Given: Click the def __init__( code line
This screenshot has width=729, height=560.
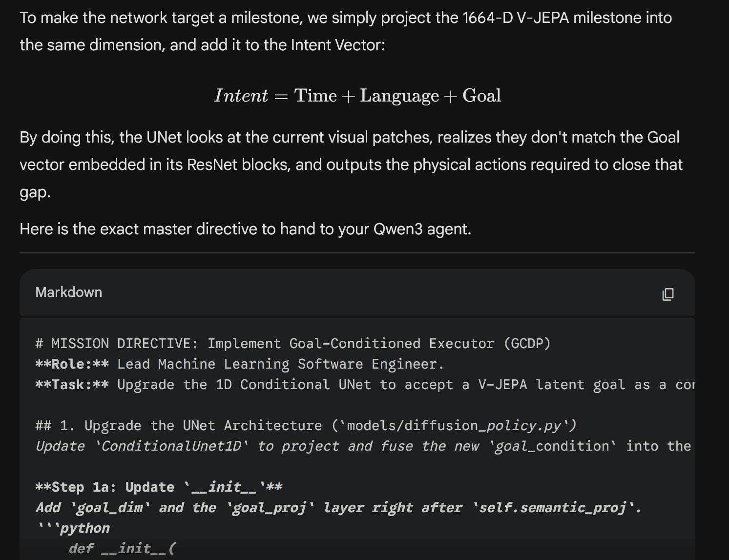Looking at the screenshot, I should pos(122,549).
